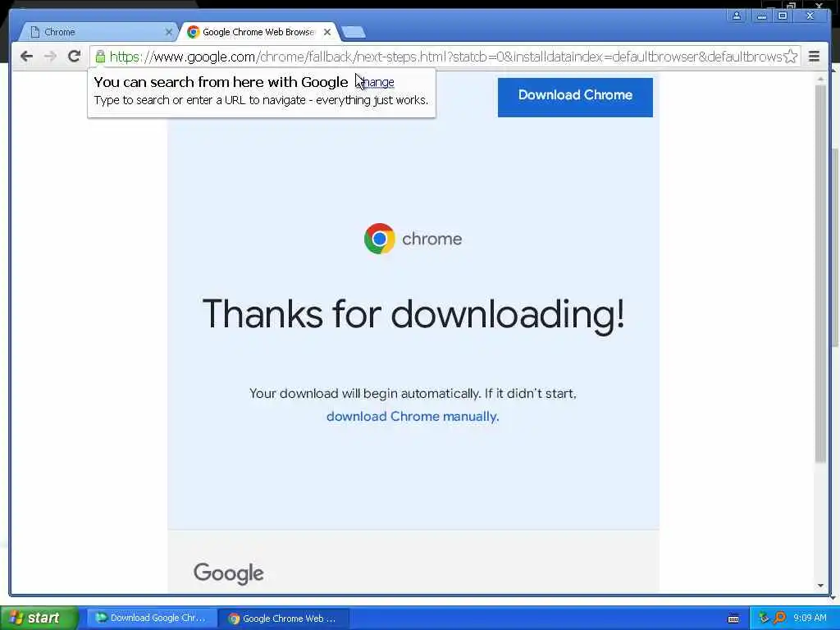Open the Chrome hamburger menu
840x630 pixels.
pyautogui.click(x=814, y=57)
